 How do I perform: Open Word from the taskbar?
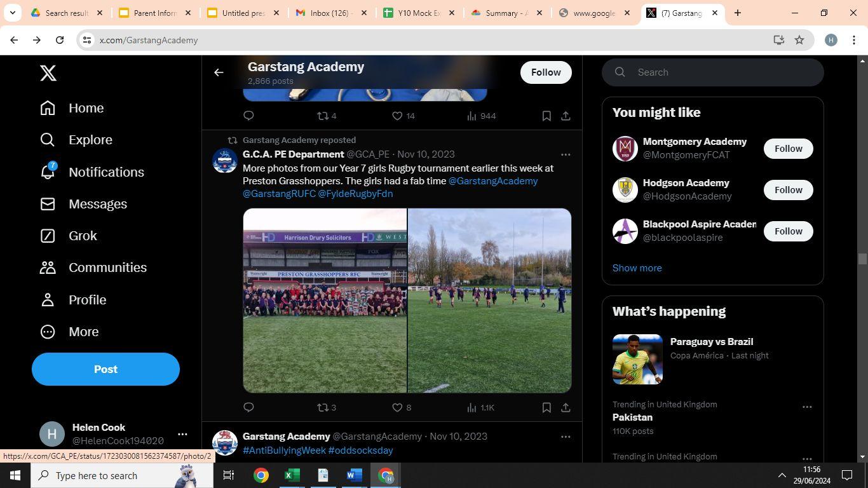355,475
